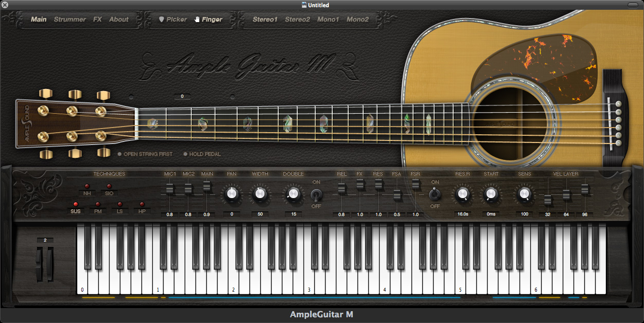This screenshot has width=644, height=323.
Task: Choose Stereo2 sample mode
Action: tap(297, 20)
